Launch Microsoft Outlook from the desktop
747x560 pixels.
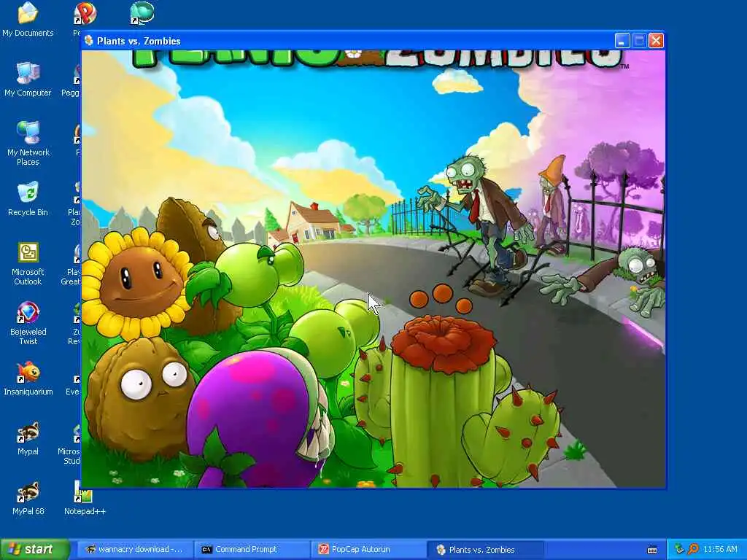pos(28,263)
